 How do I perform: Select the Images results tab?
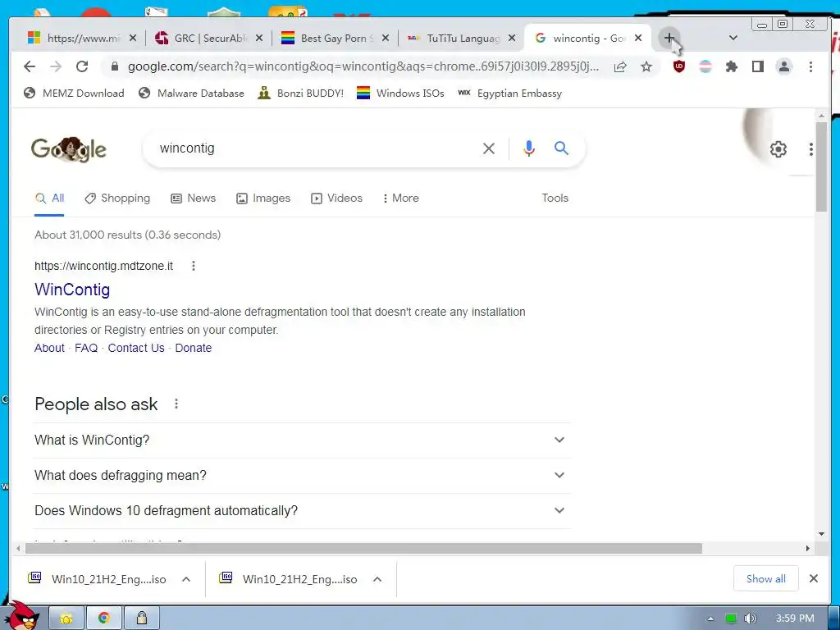[x=263, y=199]
